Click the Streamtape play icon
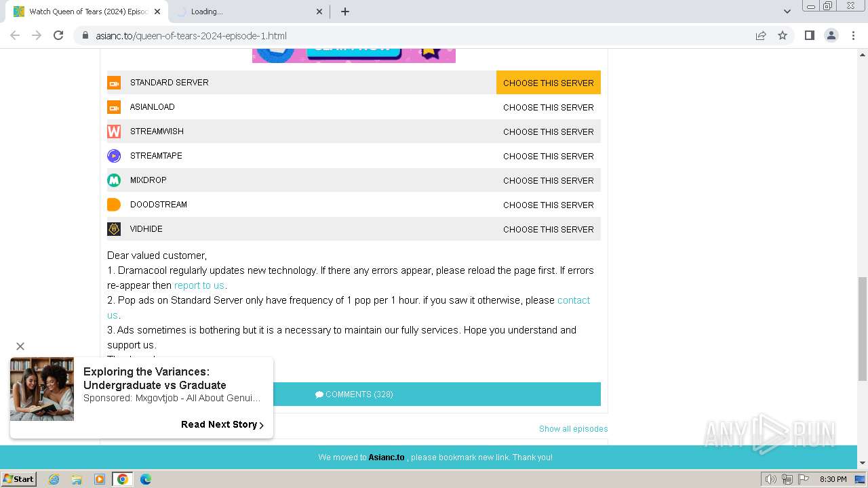The width and height of the screenshot is (868, 488). pyautogui.click(x=114, y=156)
